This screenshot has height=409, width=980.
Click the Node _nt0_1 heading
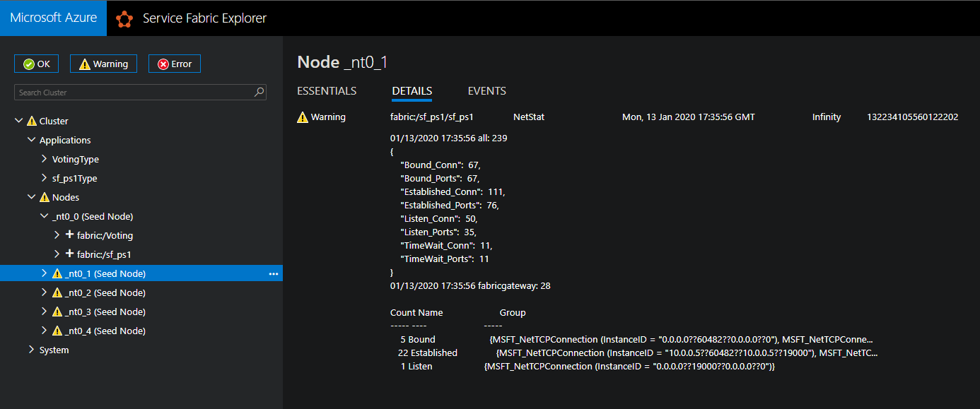[342, 62]
